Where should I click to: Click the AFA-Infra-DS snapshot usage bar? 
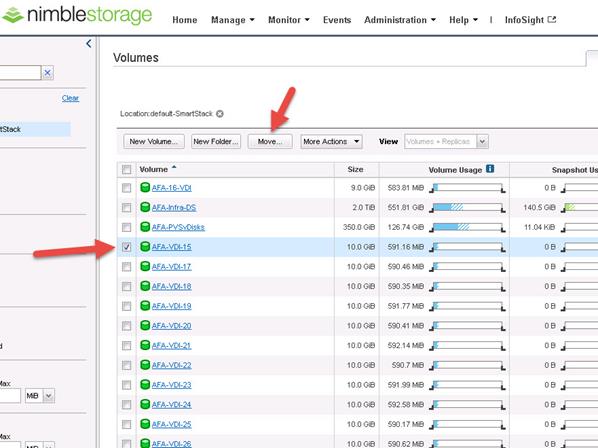point(580,207)
